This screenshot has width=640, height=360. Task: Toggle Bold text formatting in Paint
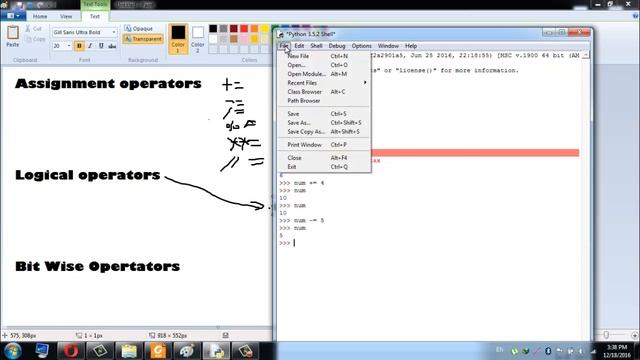click(x=79, y=46)
